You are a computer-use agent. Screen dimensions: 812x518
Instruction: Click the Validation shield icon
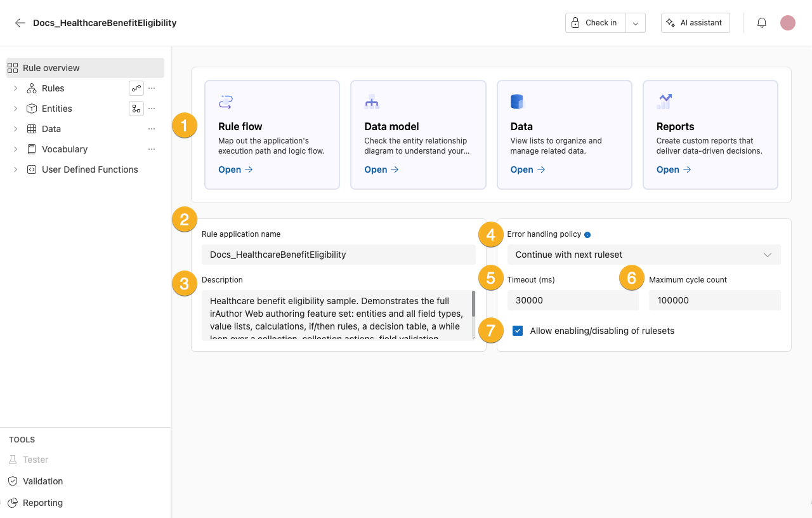[13, 481]
